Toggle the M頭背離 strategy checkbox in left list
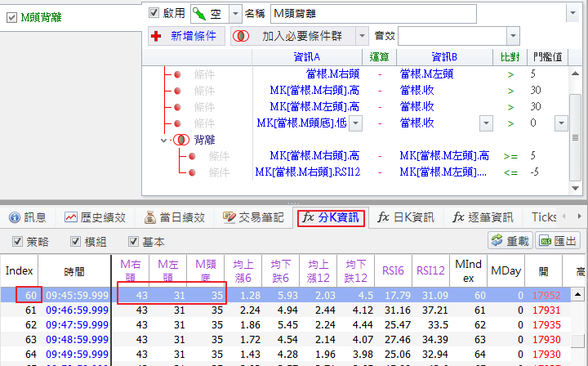The height and width of the screenshot is (366, 588). click(11, 18)
